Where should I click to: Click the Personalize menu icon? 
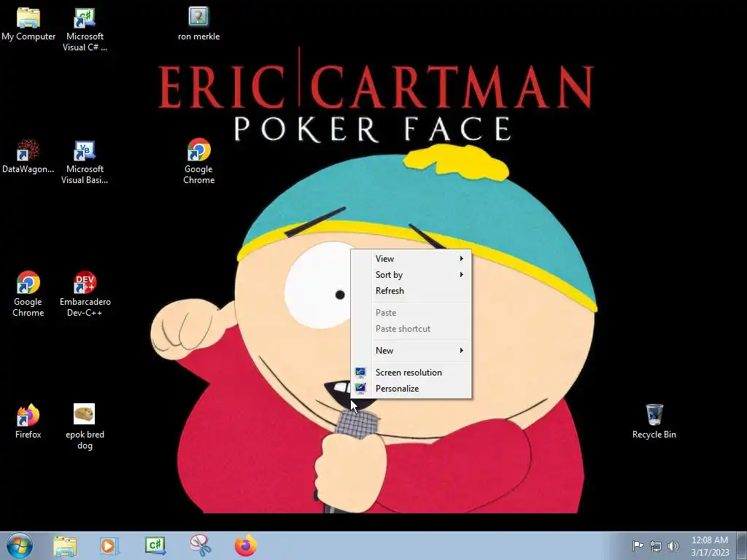click(x=360, y=389)
